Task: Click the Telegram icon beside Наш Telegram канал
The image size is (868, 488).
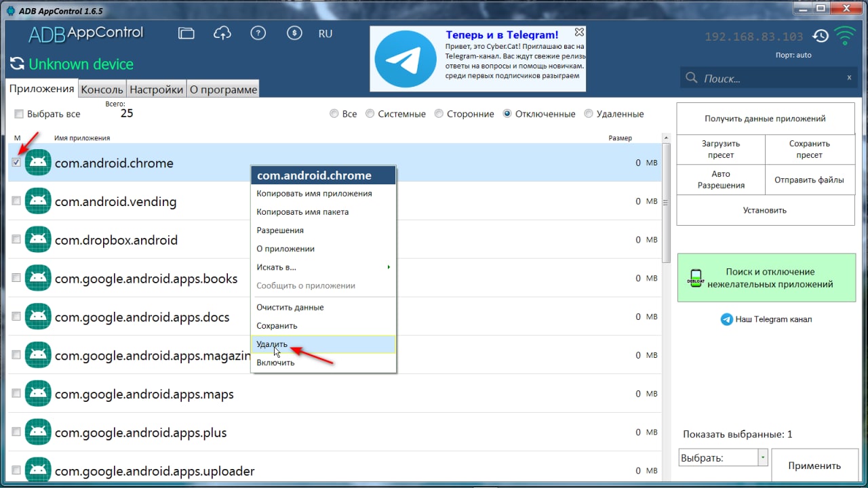Action: click(x=727, y=319)
